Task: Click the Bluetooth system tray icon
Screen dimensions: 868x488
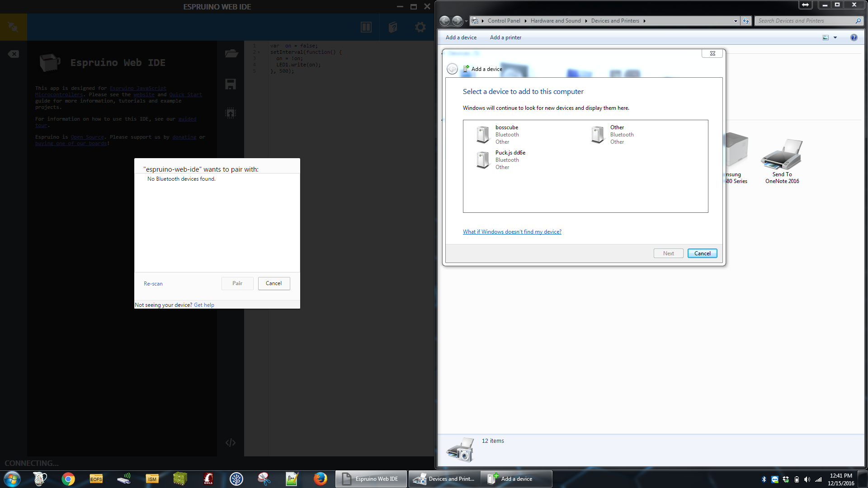Action: point(764,479)
